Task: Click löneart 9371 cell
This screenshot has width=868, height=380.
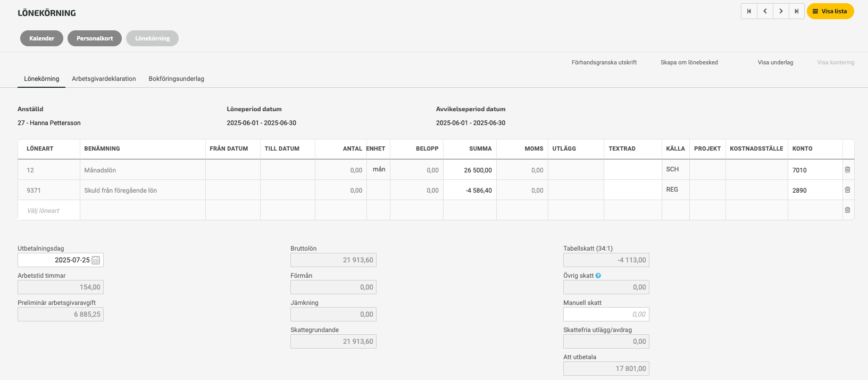Action: 49,190
